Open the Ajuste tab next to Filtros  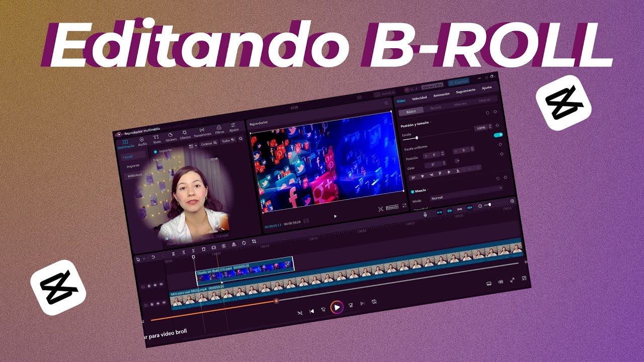click(x=233, y=127)
